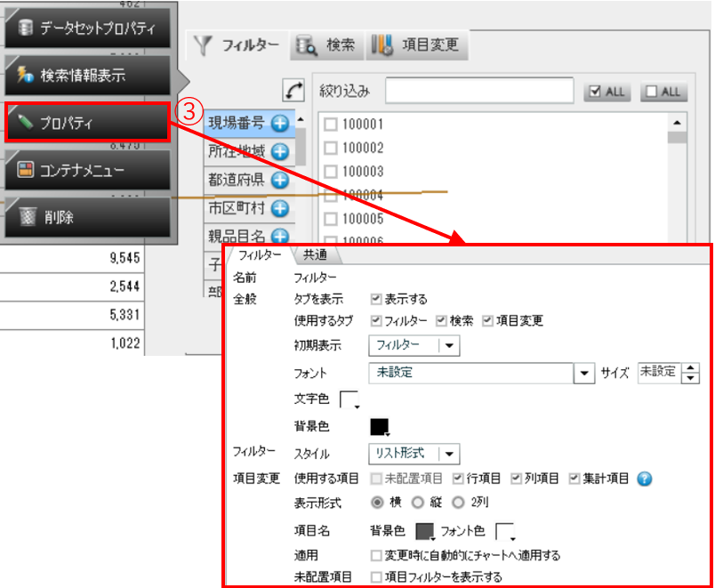
Task: Switch to the 共通 properties tab
Action: pos(315,255)
